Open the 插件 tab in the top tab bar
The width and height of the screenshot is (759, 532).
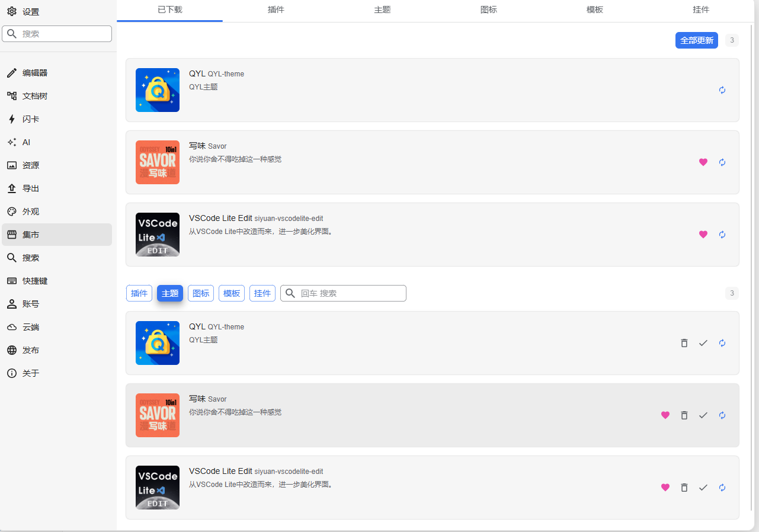click(x=276, y=10)
